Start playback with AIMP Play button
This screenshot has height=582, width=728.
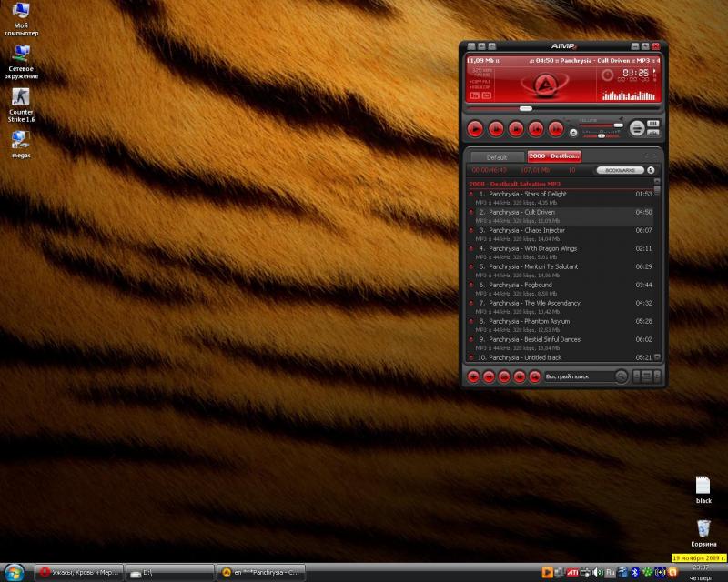coord(475,129)
